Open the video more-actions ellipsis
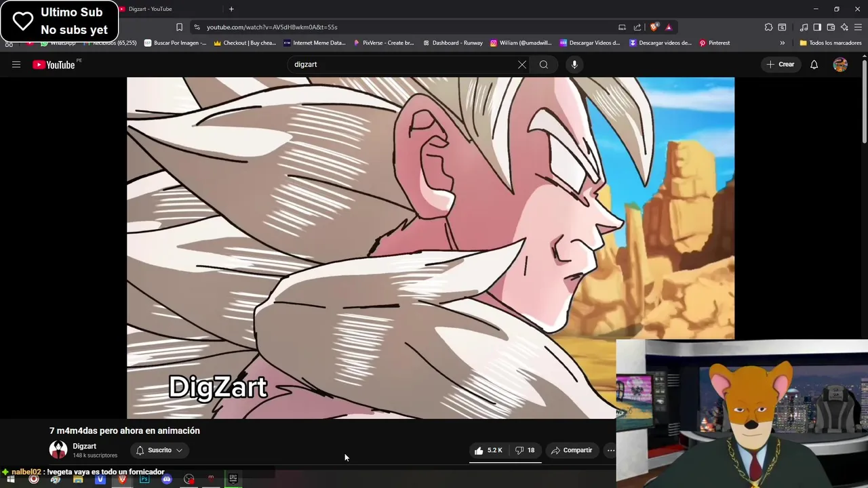The height and width of the screenshot is (488, 868). [x=610, y=450]
